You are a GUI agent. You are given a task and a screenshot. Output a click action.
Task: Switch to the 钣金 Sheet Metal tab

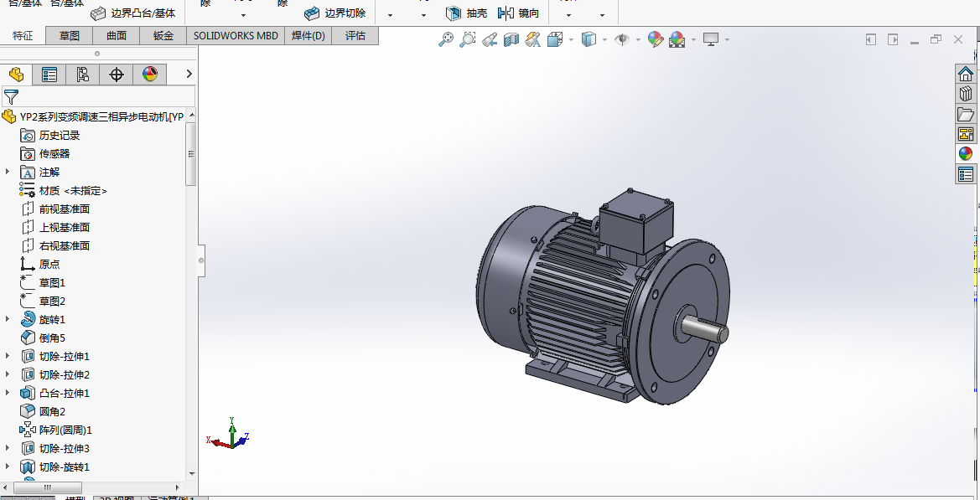(163, 35)
